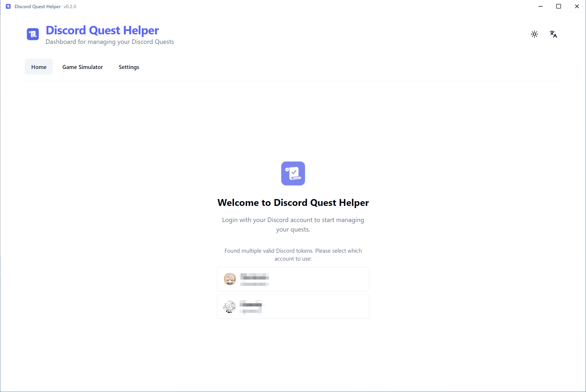The height and width of the screenshot is (392, 586).
Task: Click the Discord Quest Helper logo in title bar
Action: pos(8,6)
